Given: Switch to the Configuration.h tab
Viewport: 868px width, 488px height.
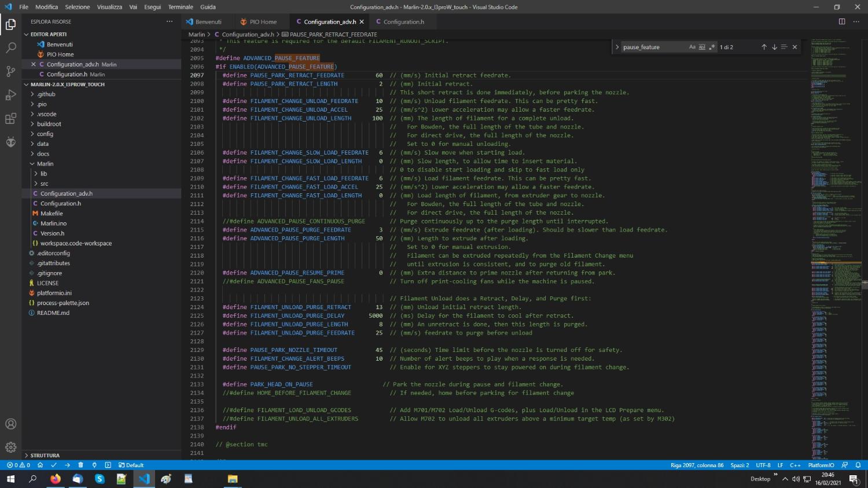Looking at the screenshot, I should tap(403, 22).
